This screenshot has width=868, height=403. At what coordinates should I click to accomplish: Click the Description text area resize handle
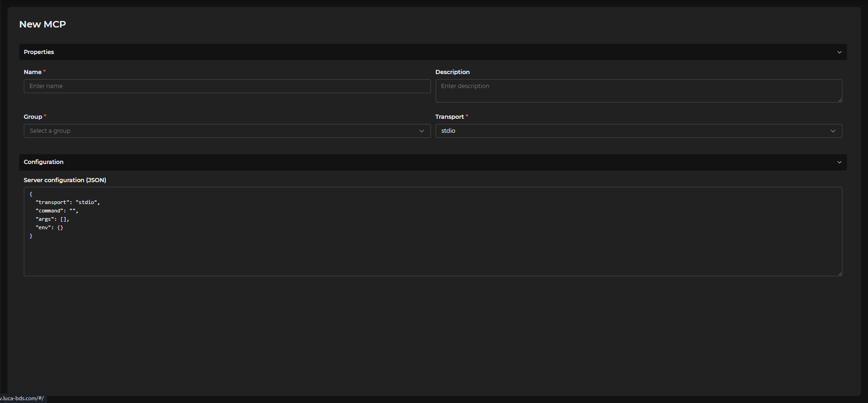(x=840, y=100)
